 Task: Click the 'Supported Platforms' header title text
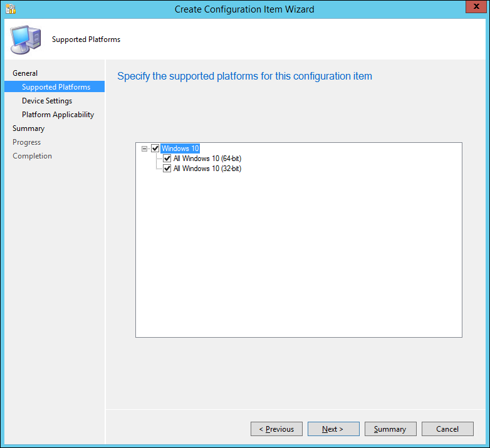click(x=86, y=39)
